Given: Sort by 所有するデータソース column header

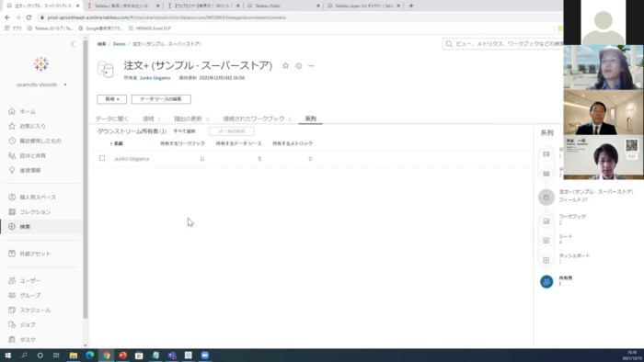Looking at the screenshot, I should 238,143.
